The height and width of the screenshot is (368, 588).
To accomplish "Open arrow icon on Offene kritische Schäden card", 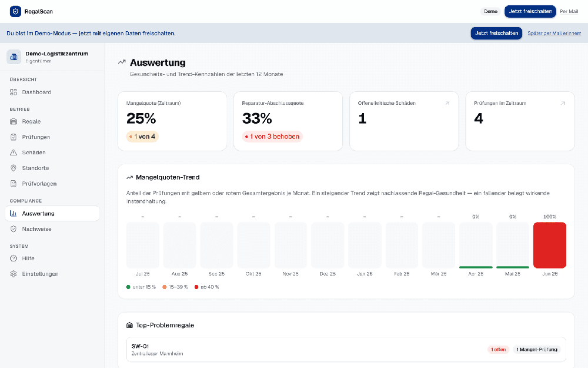I will [x=447, y=103].
